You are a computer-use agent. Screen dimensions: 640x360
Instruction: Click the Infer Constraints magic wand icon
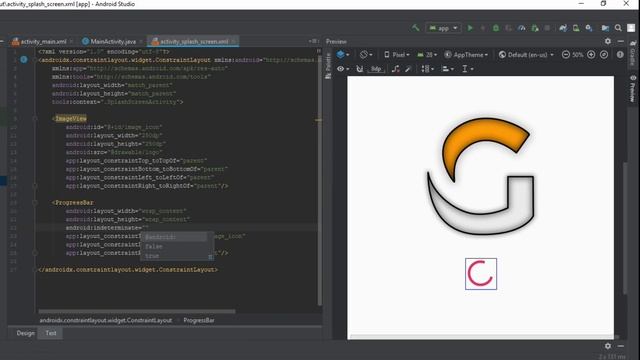(408, 69)
